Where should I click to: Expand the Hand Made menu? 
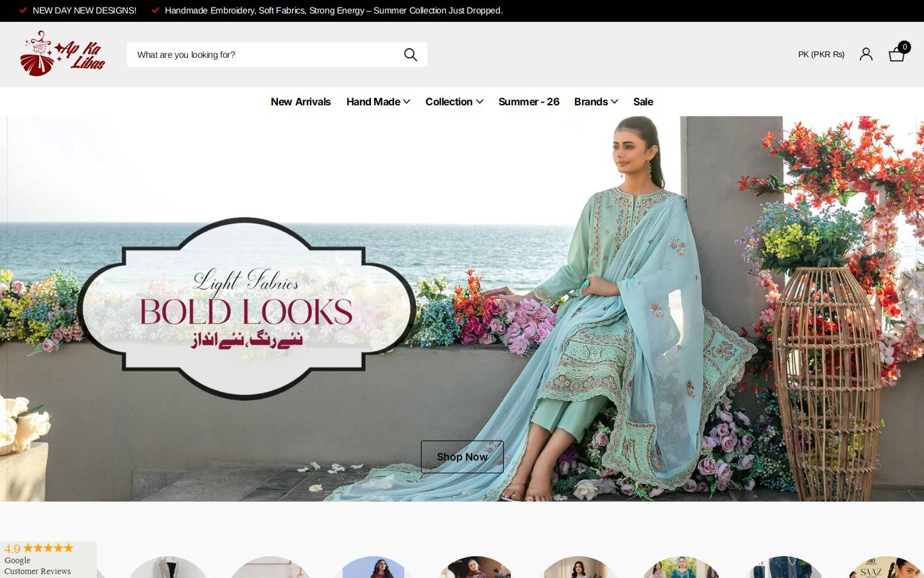pyautogui.click(x=378, y=101)
